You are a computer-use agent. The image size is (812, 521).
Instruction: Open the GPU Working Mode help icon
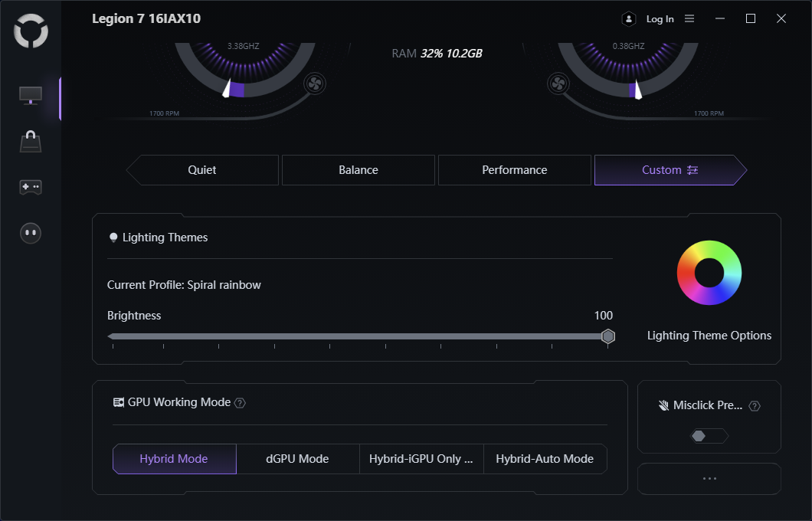(240, 403)
